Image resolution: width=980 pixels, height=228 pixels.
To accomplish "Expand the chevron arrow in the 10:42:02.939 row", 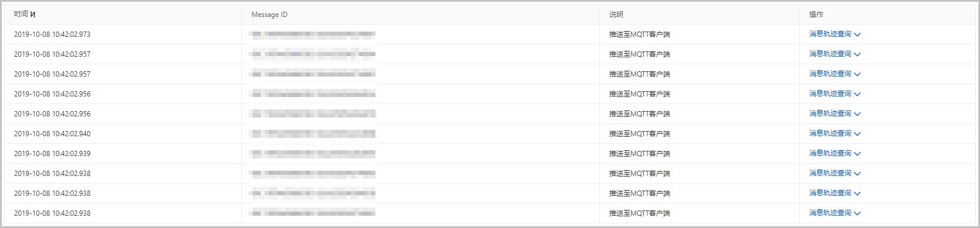I will 857,154.
